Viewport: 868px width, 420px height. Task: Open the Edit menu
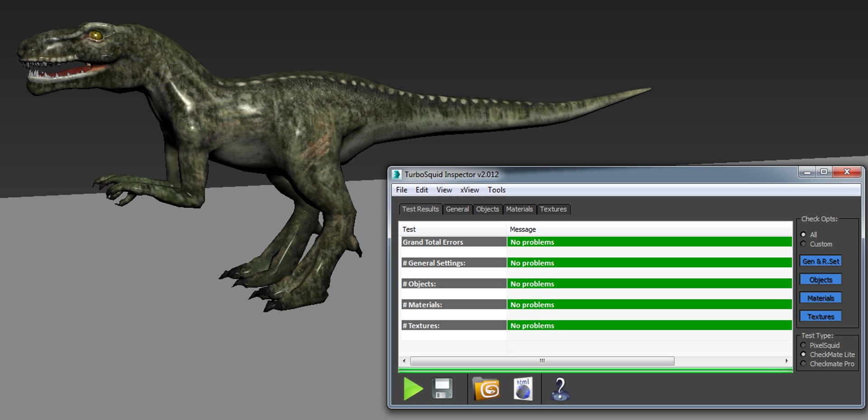tap(422, 190)
